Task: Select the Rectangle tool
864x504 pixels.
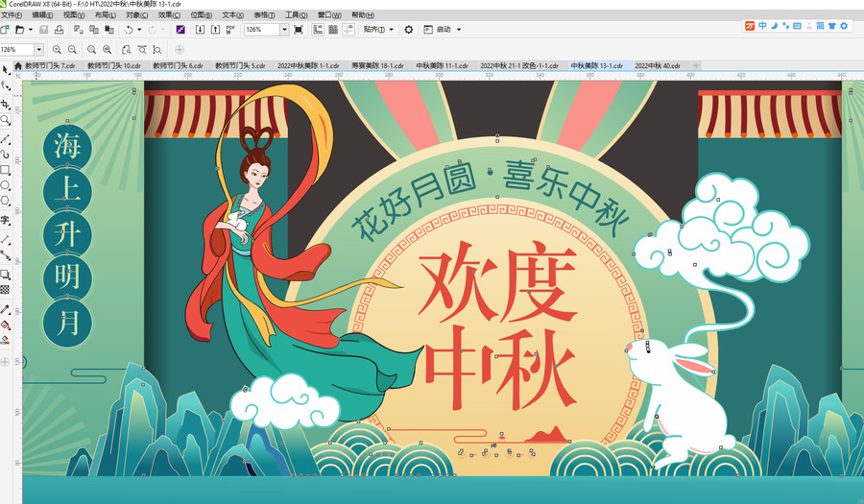Action: (x=5, y=170)
